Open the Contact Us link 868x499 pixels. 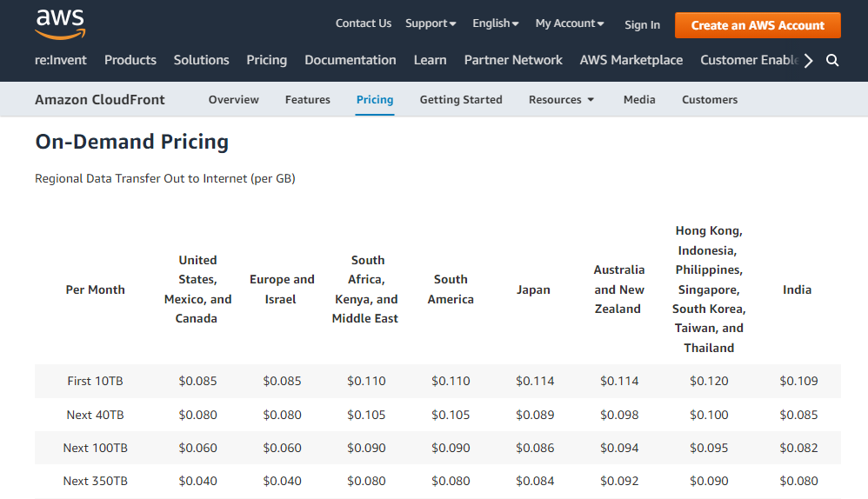pyautogui.click(x=364, y=23)
